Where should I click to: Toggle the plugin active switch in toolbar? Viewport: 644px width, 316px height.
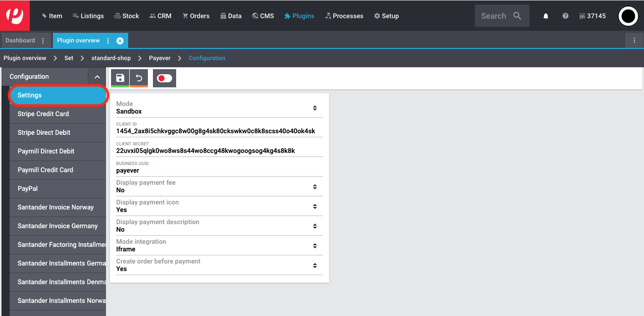click(x=165, y=78)
